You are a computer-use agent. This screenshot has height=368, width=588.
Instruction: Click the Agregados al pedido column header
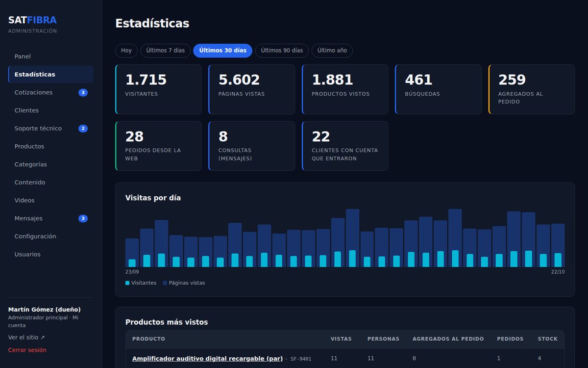coord(448,339)
